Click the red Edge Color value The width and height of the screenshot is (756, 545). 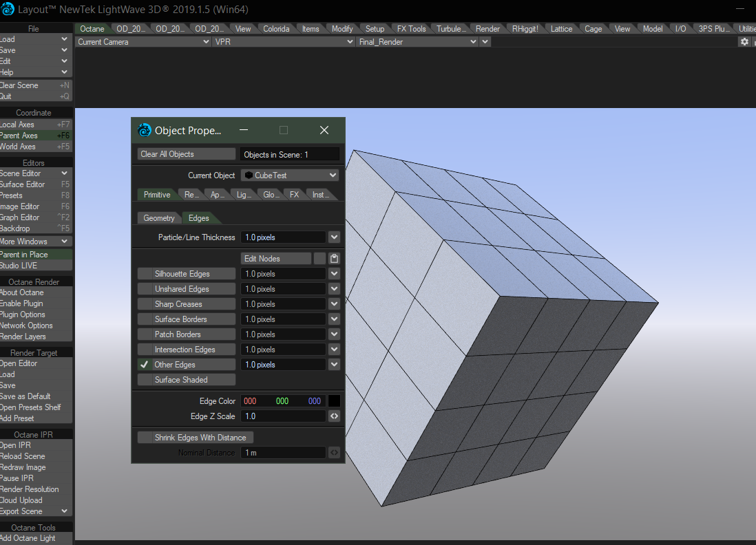pos(250,401)
